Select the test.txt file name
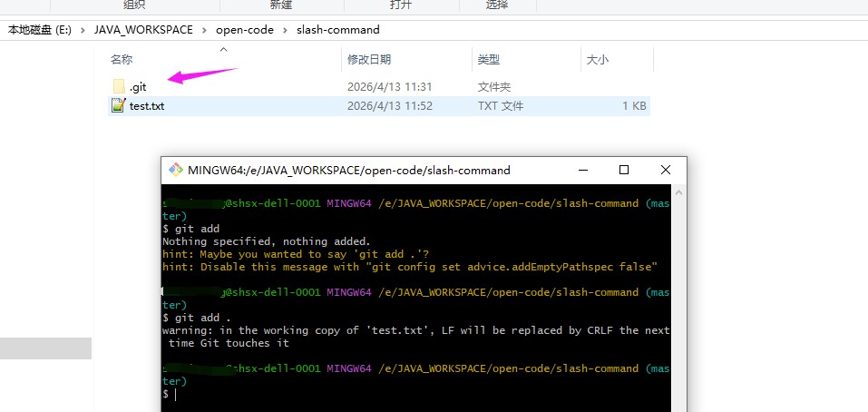The height and width of the screenshot is (412, 868). [147, 106]
